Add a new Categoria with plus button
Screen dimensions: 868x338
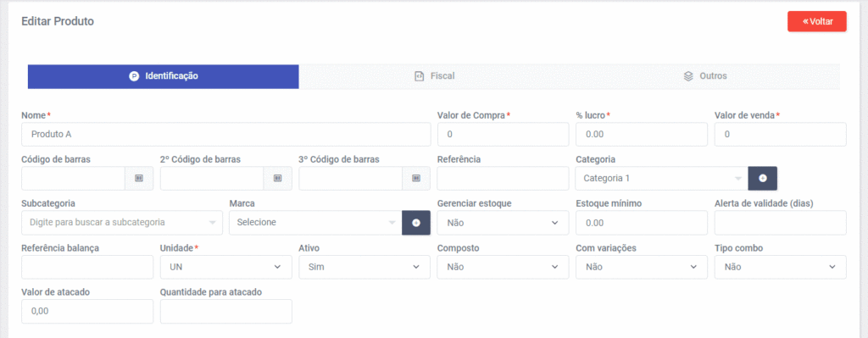pos(762,178)
